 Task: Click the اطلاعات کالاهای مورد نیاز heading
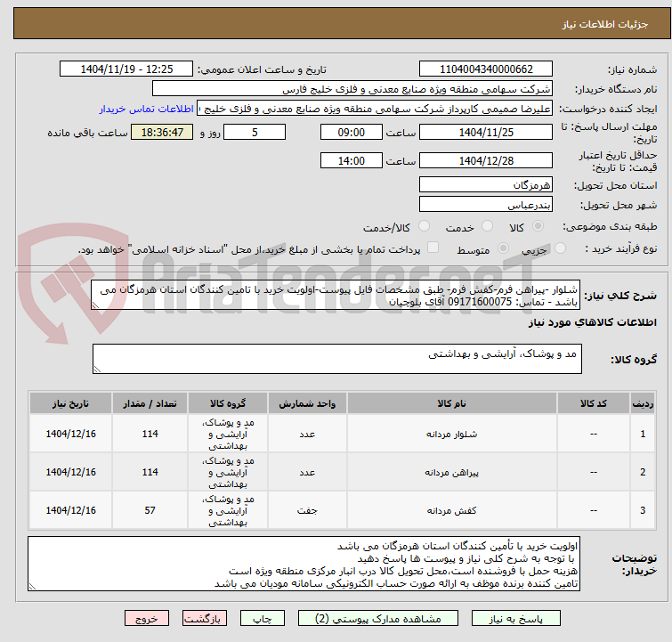tap(592, 322)
